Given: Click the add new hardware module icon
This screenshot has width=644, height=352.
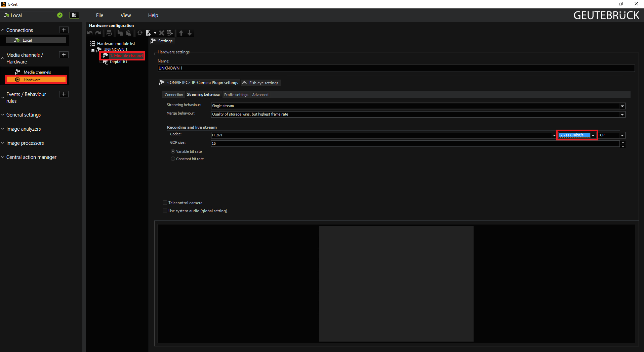Looking at the screenshot, I should tap(148, 33).
